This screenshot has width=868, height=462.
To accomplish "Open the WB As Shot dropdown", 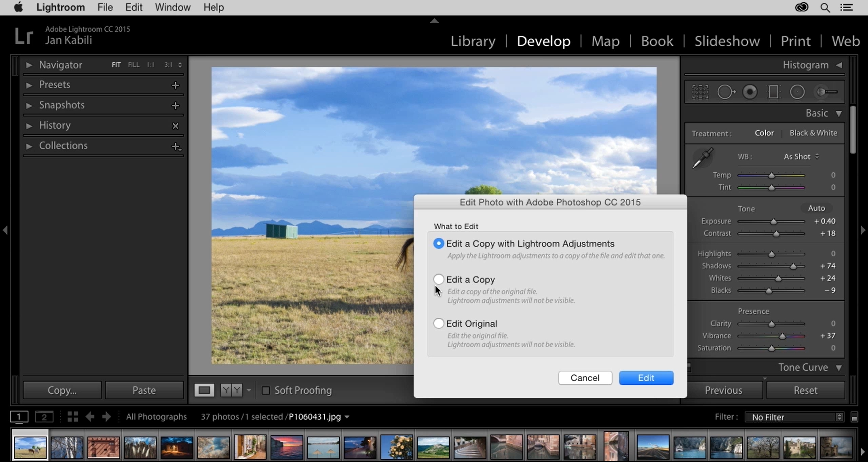I will pyautogui.click(x=802, y=157).
